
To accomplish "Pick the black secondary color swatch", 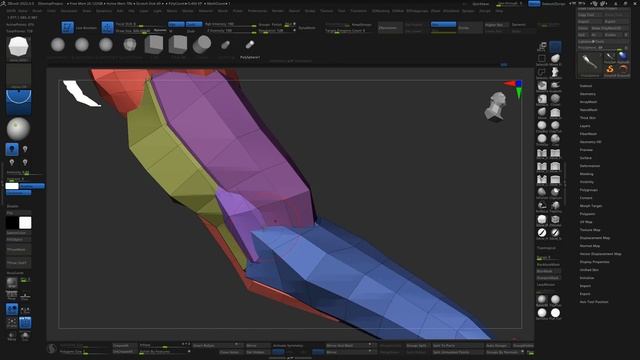I will click(x=12, y=222).
